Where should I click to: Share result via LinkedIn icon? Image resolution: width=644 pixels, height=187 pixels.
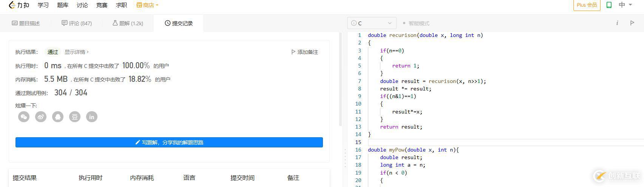[x=92, y=117]
